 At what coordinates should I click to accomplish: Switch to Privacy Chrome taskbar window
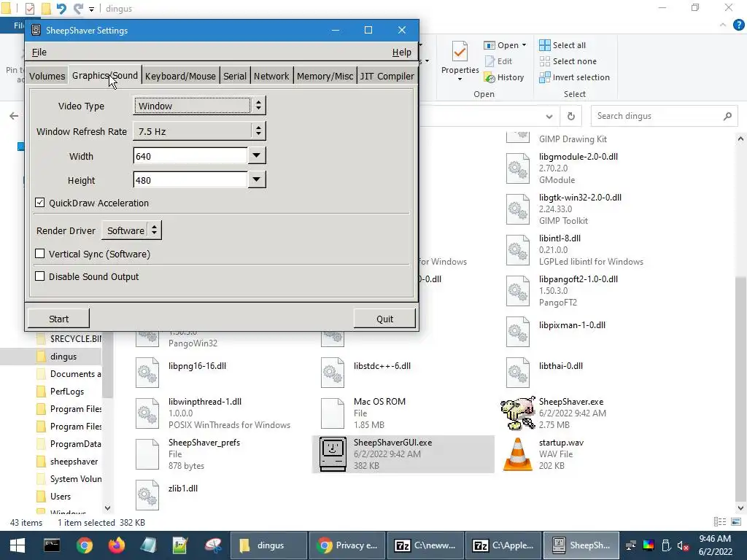[x=347, y=545]
